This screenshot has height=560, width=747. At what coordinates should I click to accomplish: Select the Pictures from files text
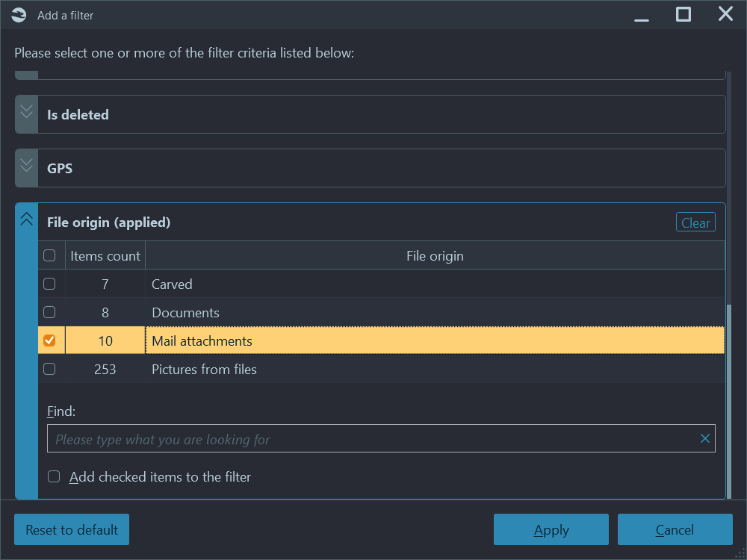[x=205, y=370]
